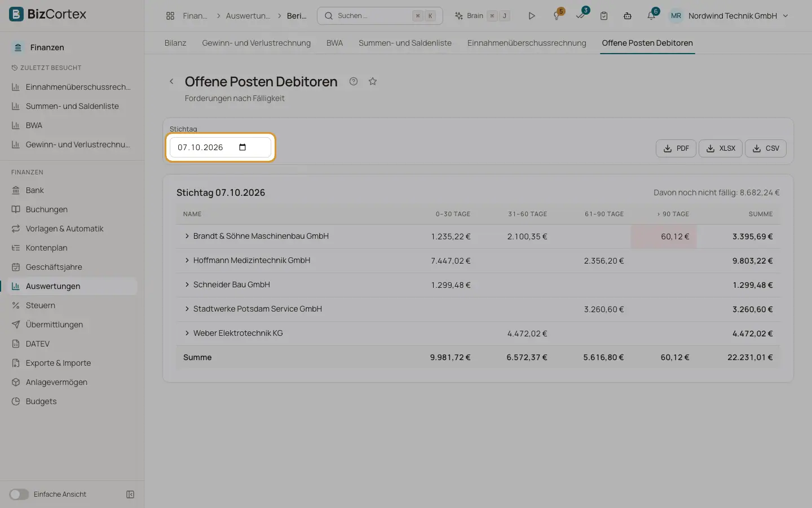812x508 pixels.
Task: Open the Einnahmenüberschussrechnung tab
Action: tap(527, 43)
